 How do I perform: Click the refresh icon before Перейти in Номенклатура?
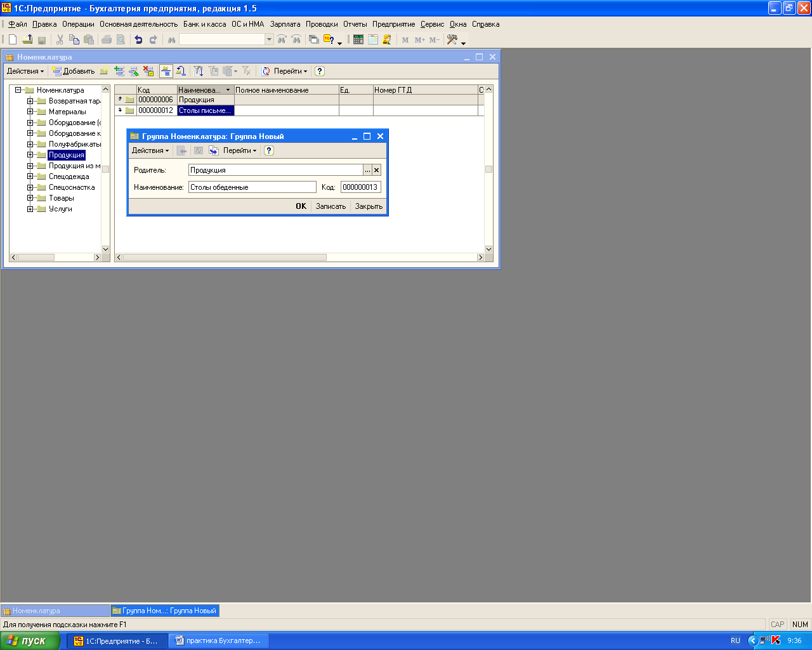point(266,71)
